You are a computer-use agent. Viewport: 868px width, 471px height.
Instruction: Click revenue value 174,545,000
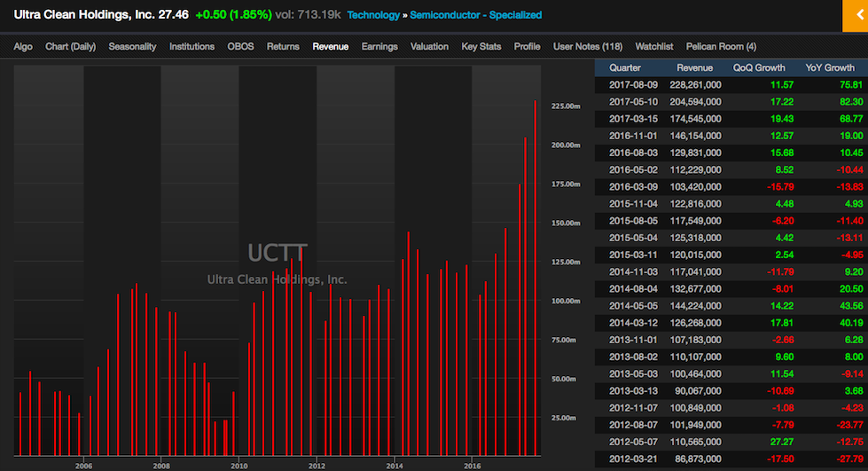[695, 119]
